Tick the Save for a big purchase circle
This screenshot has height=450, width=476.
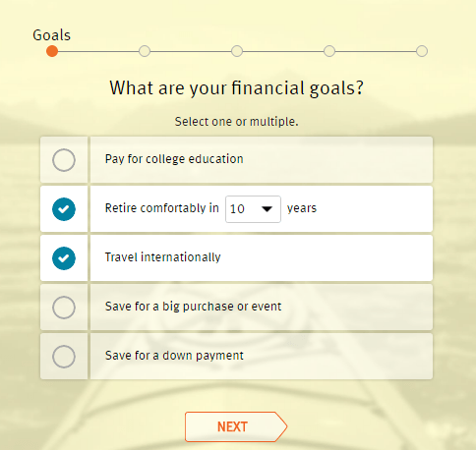(x=64, y=308)
